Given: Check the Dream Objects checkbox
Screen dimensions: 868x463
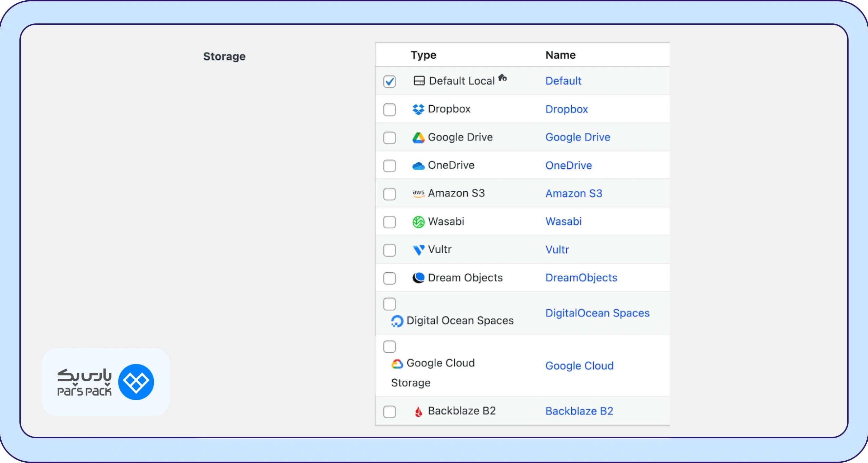Looking at the screenshot, I should pos(390,278).
